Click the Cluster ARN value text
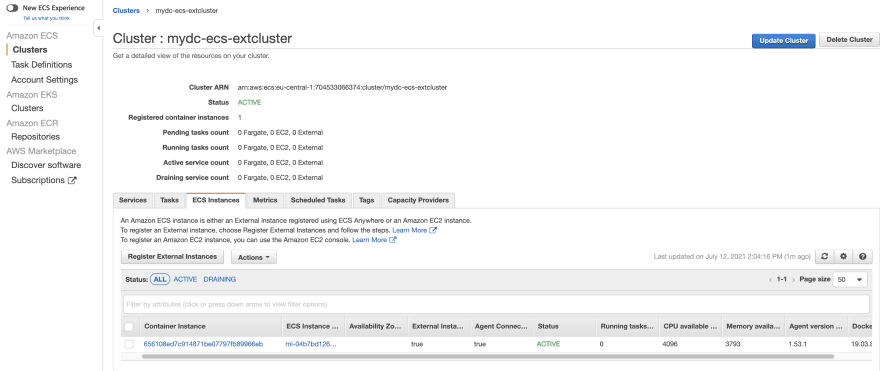Screen dimensions: 880x371 (342, 88)
